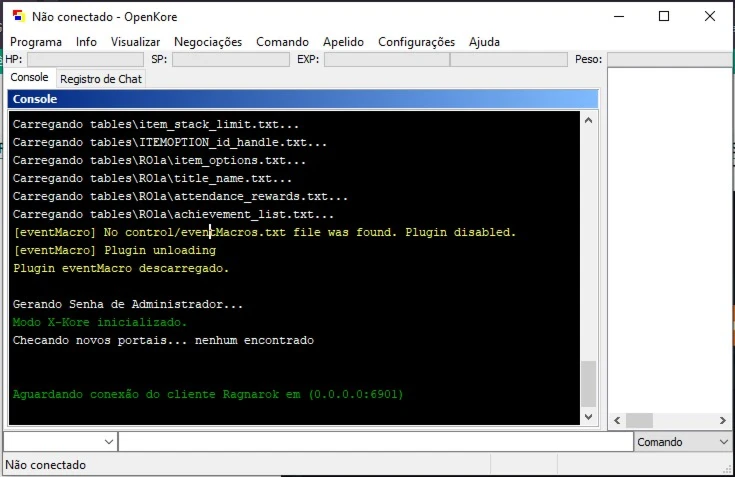Viewport: 735px width, 477px height.
Task: Click the OpenKore app icon in title bar
Action: (18, 16)
